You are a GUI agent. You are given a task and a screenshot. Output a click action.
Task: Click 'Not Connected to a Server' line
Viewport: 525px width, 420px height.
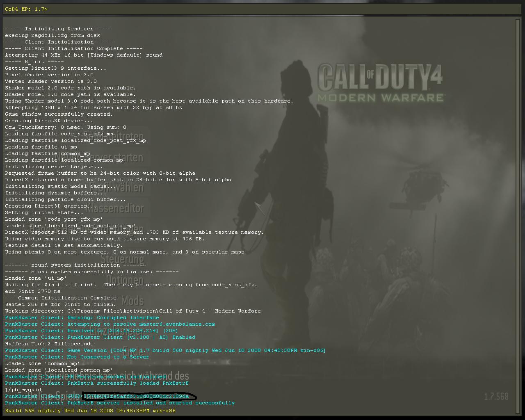point(77,357)
